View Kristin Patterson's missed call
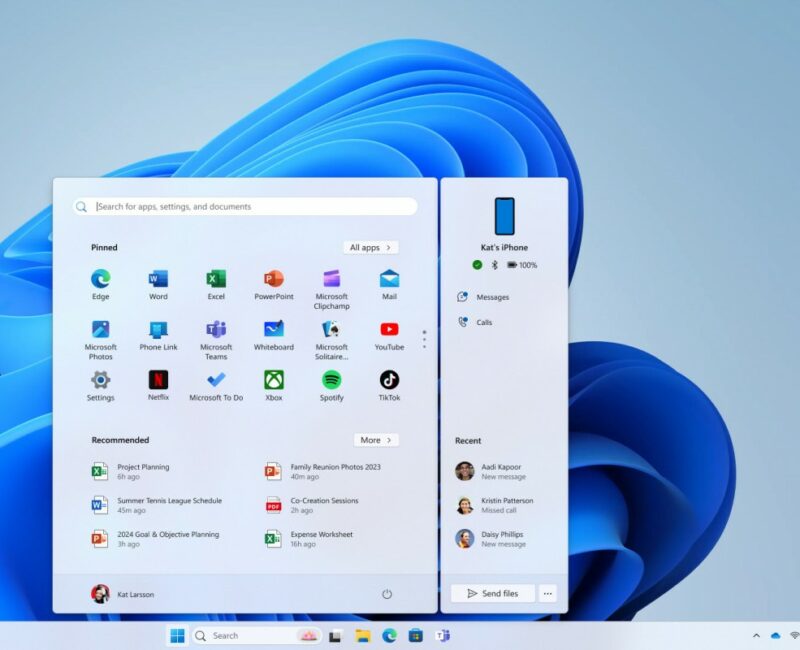 coord(494,505)
